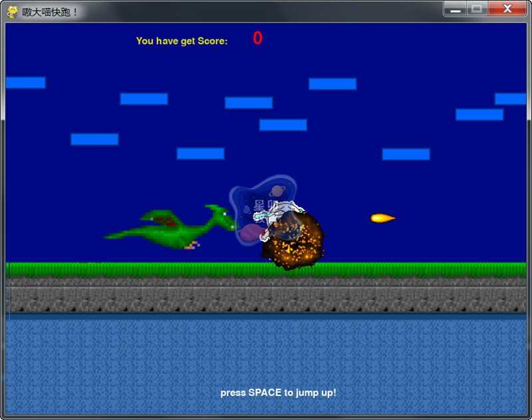Minimize the game window
The image size is (532, 420).
[456, 9]
